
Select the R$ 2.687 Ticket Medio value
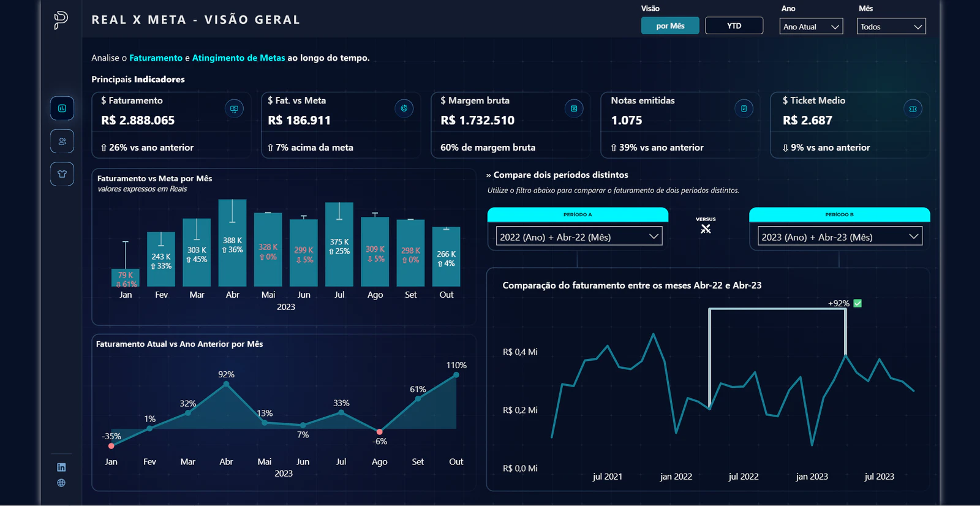(x=807, y=121)
